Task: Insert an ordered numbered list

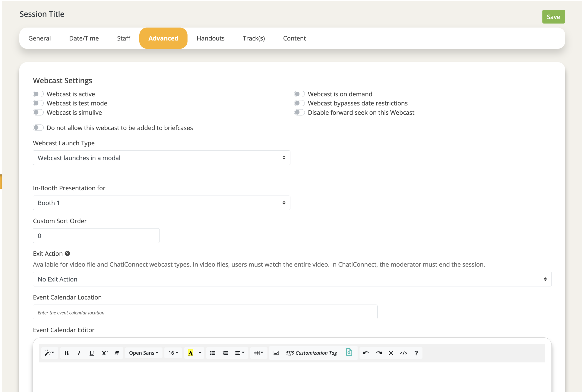Action: [225, 353]
